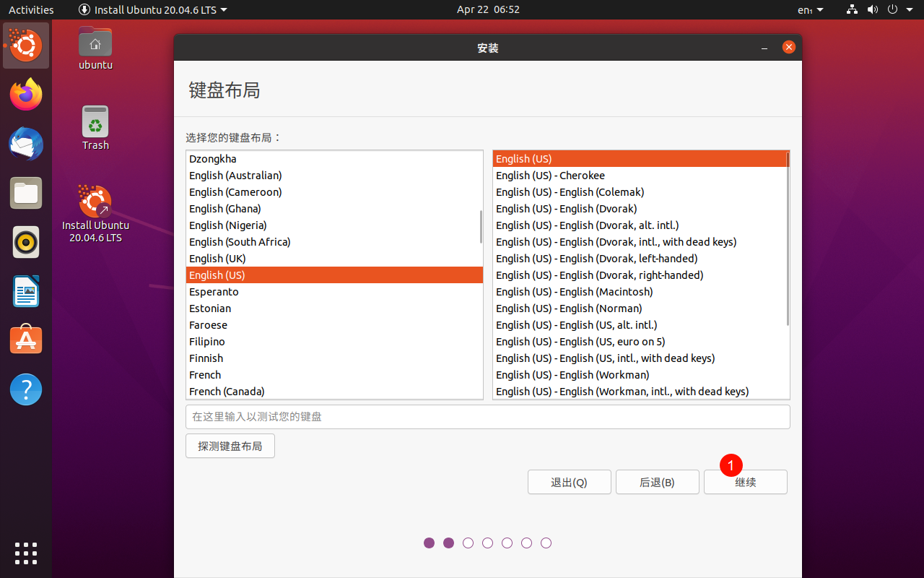Select French (Canada) layout

click(334, 391)
